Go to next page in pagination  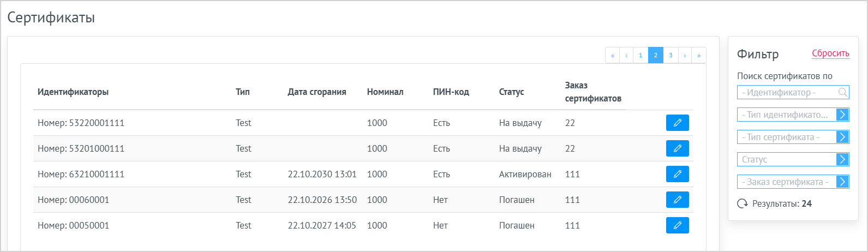coord(685,55)
